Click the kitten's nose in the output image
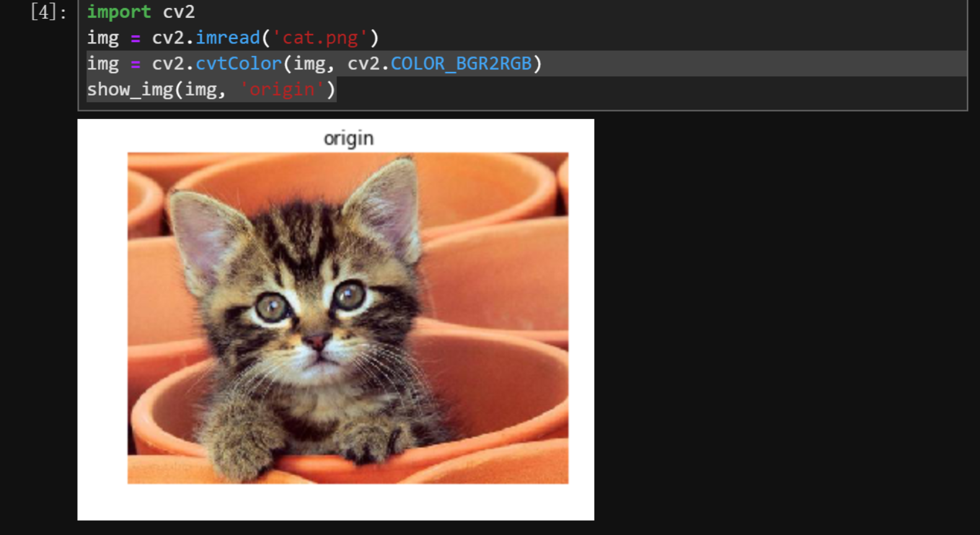980x535 pixels. coord(317,340)
